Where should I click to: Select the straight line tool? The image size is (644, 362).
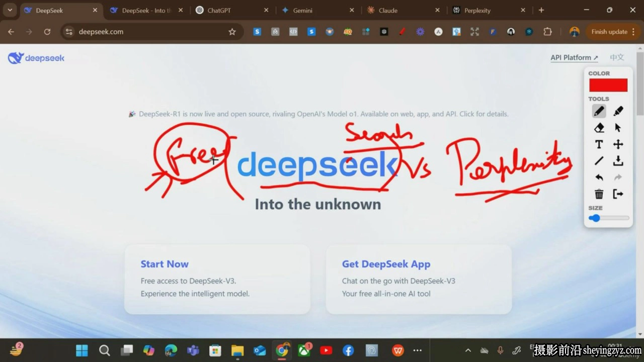click(x=599, y=161)
